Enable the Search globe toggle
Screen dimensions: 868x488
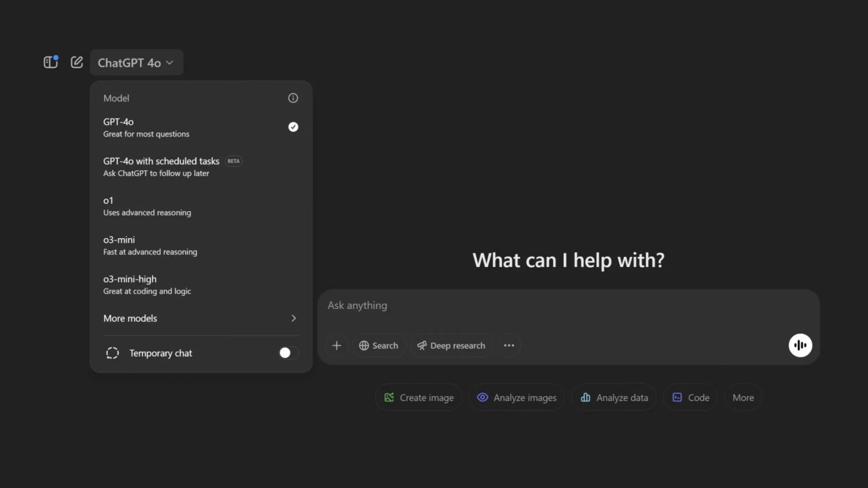pos(379,346)
